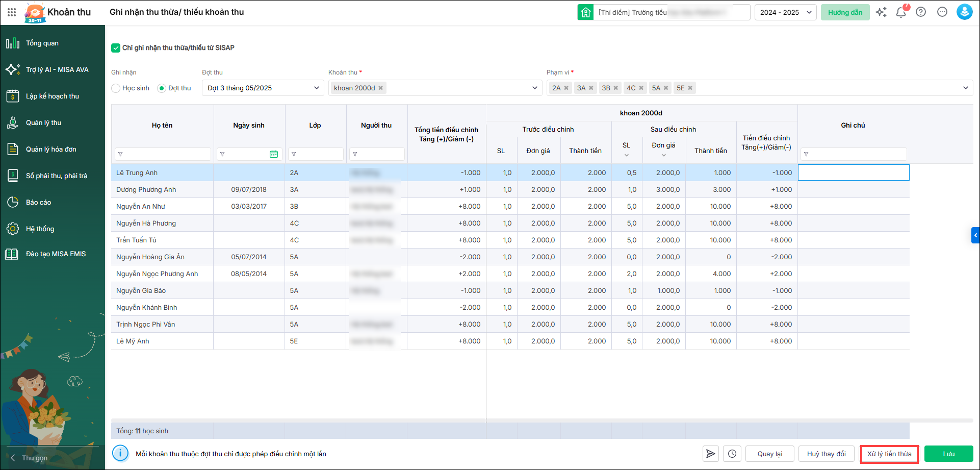The image size is (980, 470).
Task: Open Báo cáo in the sidebar
Action: click(x=39, y=203)
